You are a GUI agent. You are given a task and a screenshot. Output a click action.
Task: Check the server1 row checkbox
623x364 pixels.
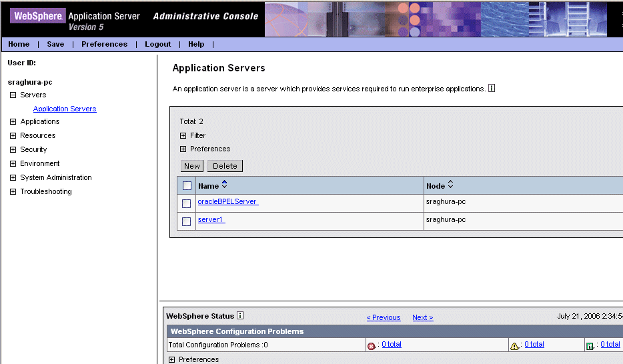[x=186, y=221]
